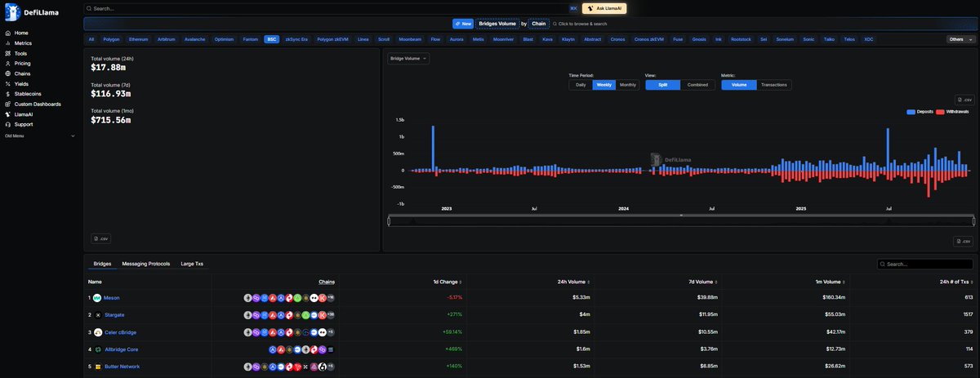
Task: Set metric to Transactions
Action: 774,85
